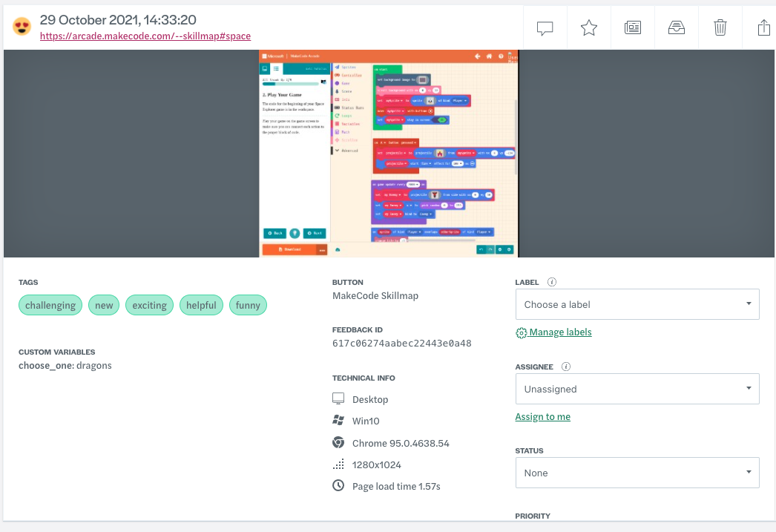Click the page load clock icon

pos(338,485)
